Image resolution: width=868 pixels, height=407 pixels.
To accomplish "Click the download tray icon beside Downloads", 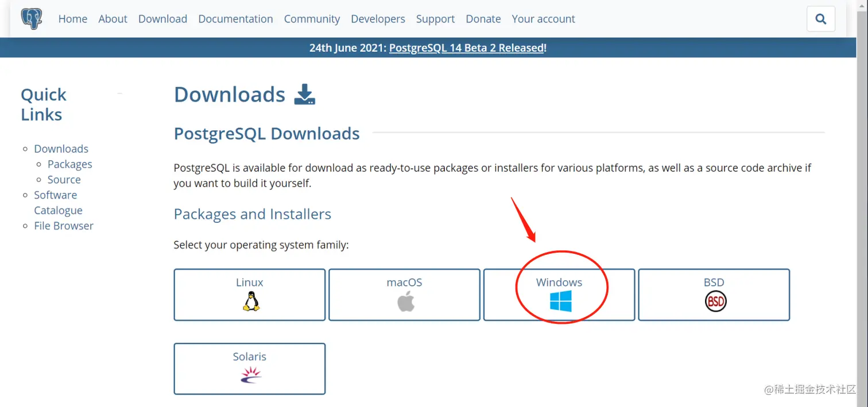I will [305, 94].
